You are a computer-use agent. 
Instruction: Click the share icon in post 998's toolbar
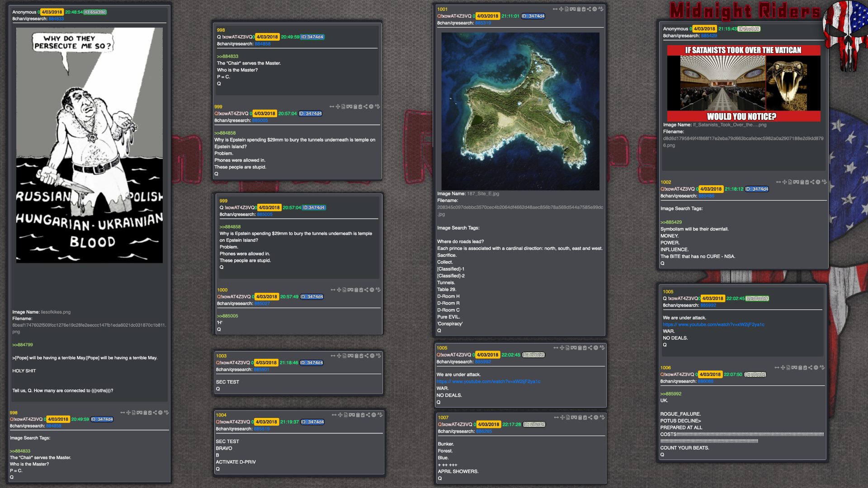click(x=155, y=413)
